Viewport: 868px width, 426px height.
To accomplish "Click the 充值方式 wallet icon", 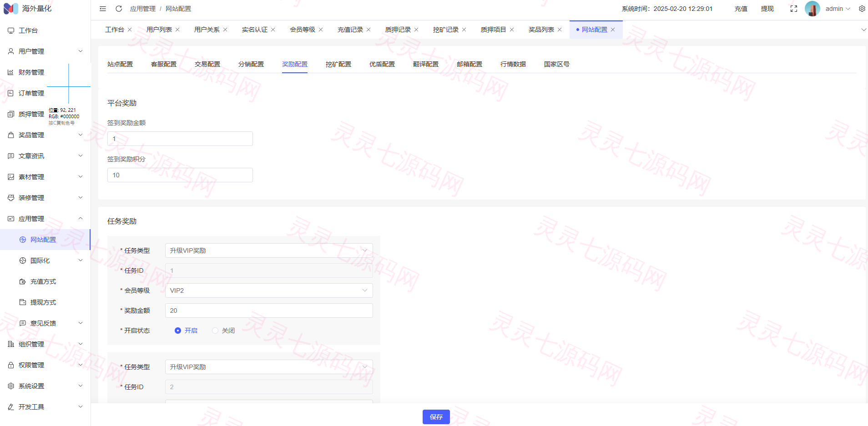I will click(x=23, y=281).
